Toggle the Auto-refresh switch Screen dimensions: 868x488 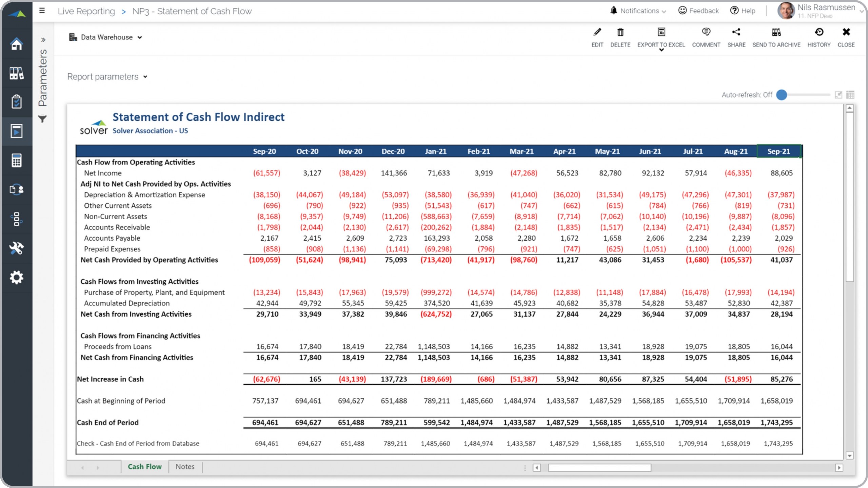(782, 95)
